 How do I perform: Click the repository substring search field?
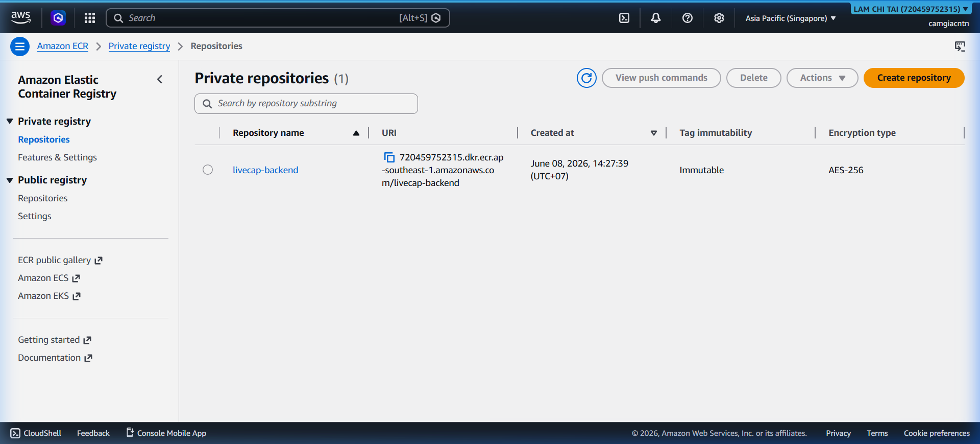point(306,104)
